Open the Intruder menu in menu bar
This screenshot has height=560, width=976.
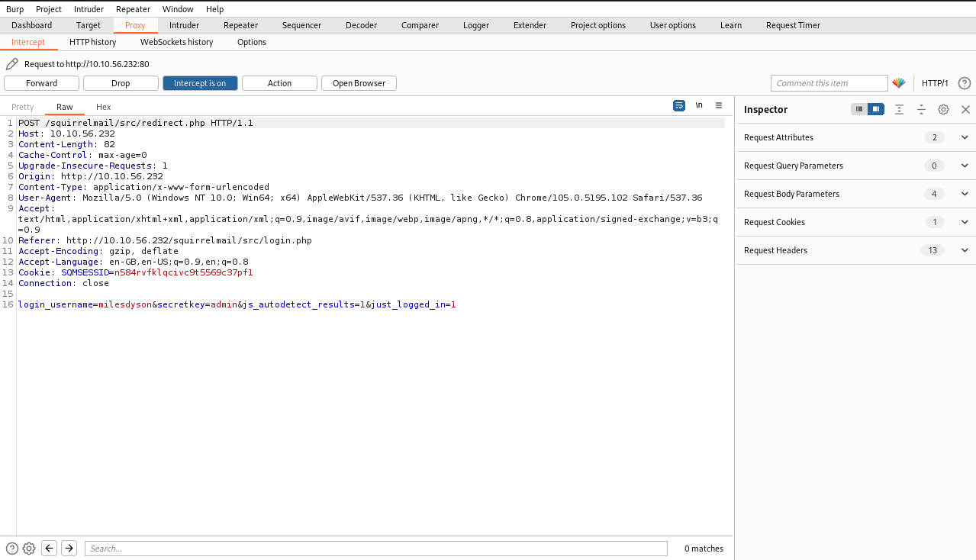[x=89, y=9]
